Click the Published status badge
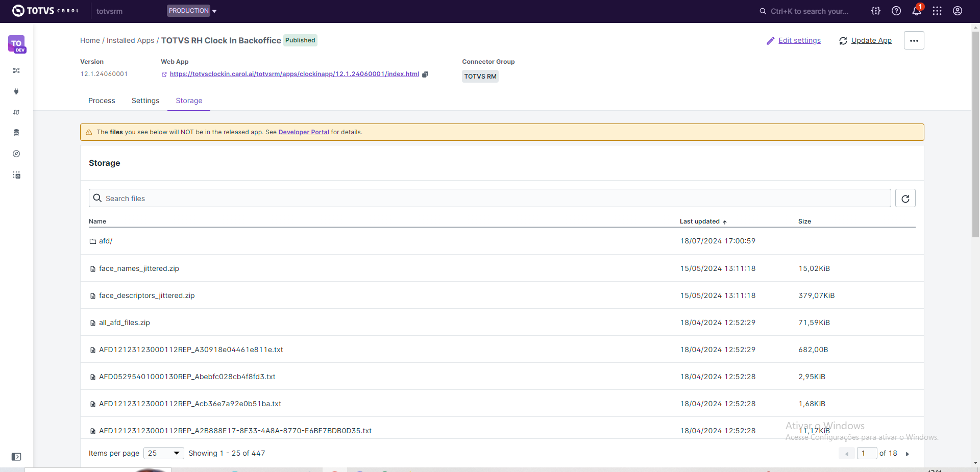 (300, 40)
